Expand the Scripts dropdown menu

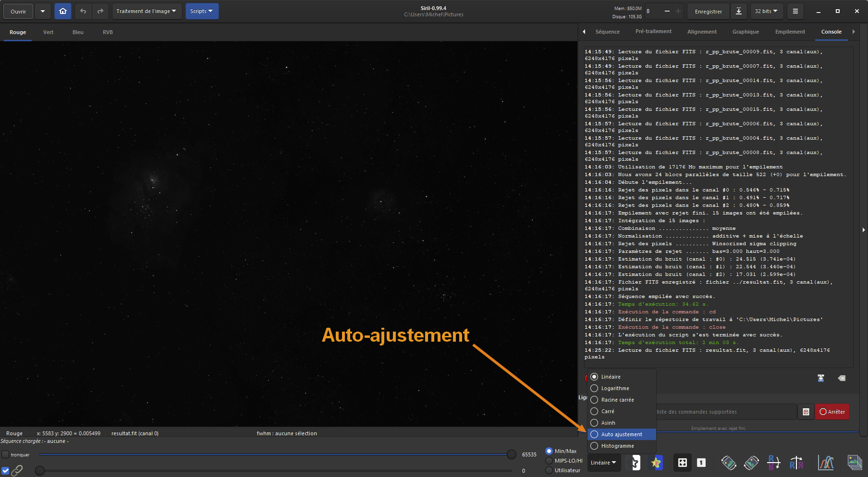pyautogui.click(x=201, y=11)
